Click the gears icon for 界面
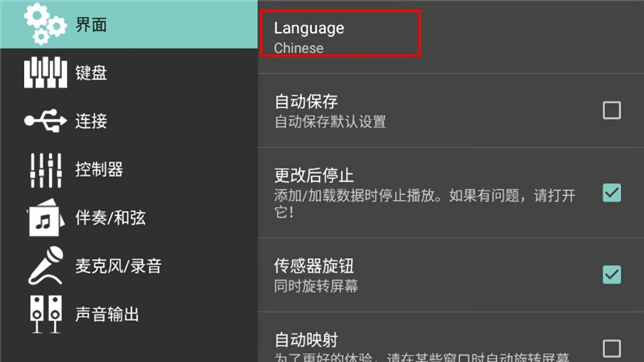 (x=46, y=24)
